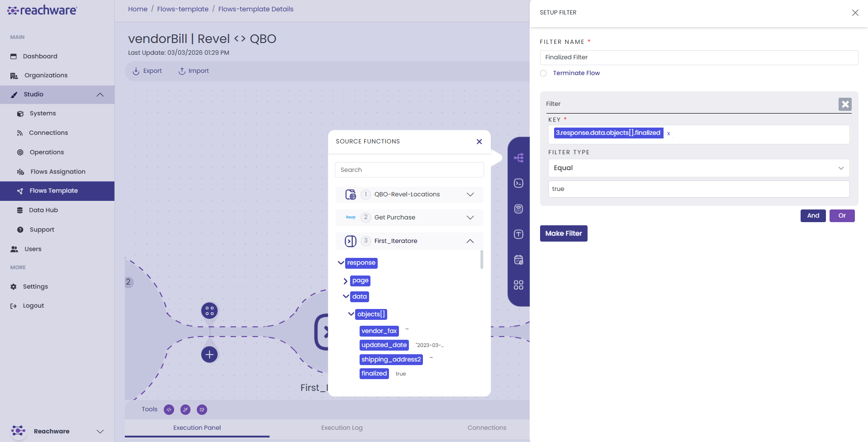Open Flows Assignation
868x442 pixels.
57,172
